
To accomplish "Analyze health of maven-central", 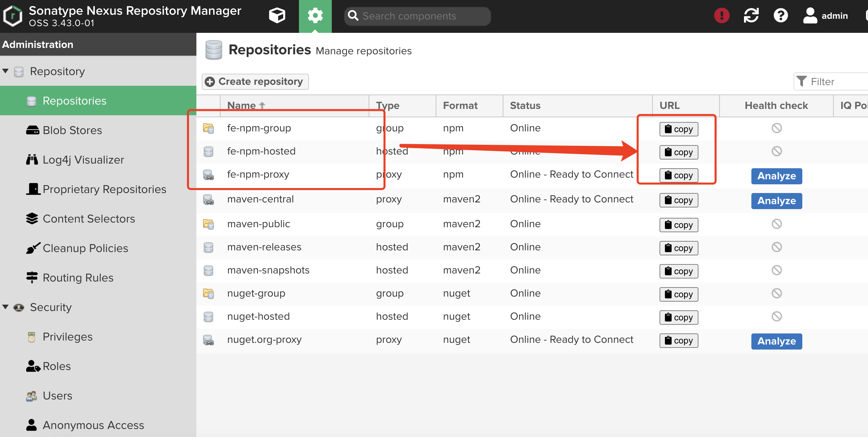I will coord(777,201).
